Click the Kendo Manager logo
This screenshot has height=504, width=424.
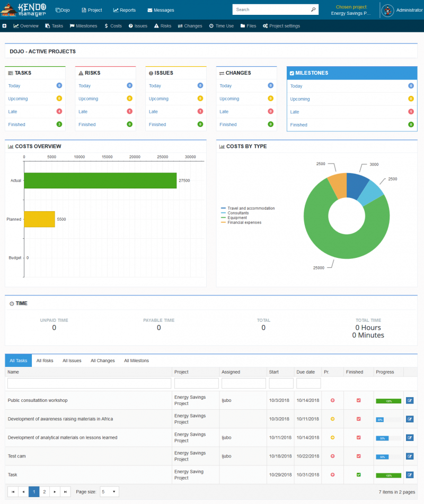click(x=23, y=10)
